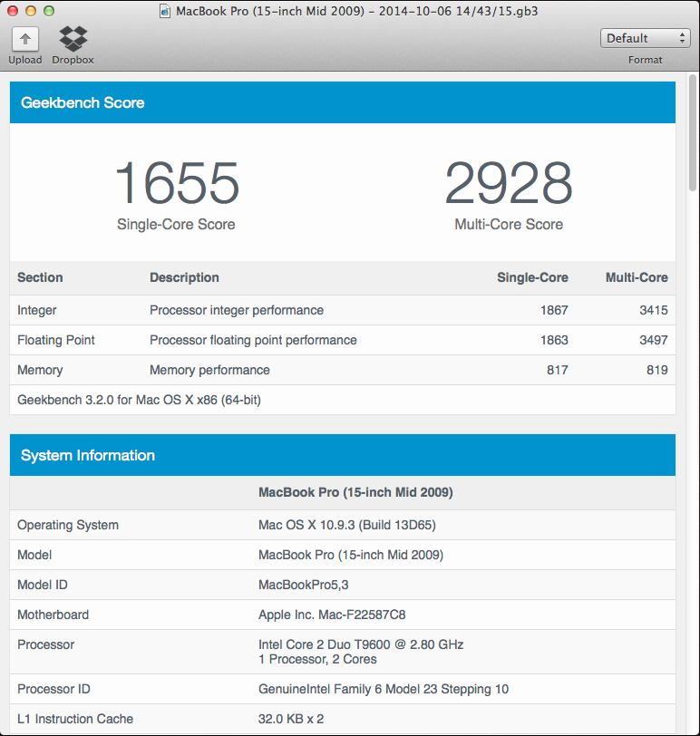The height and width of the screenshot is (736, 700).
Task: Close the Geekbench result window
Action: 12,11
